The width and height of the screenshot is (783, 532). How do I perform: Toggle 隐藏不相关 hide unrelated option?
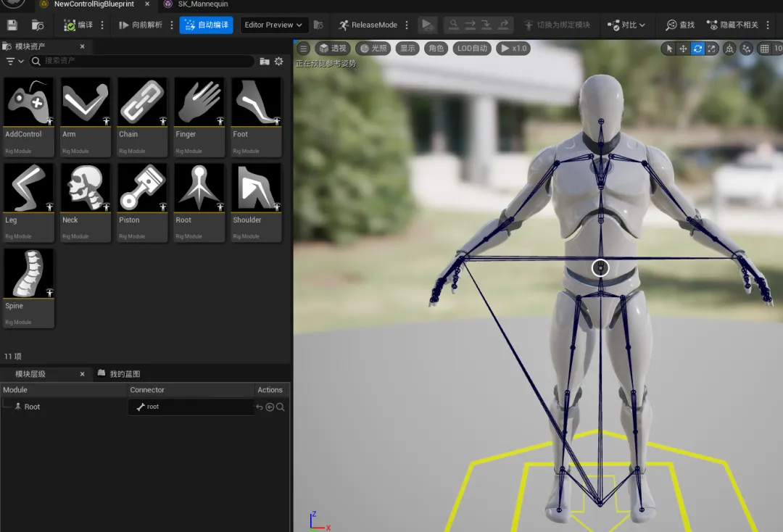[732, 25]
